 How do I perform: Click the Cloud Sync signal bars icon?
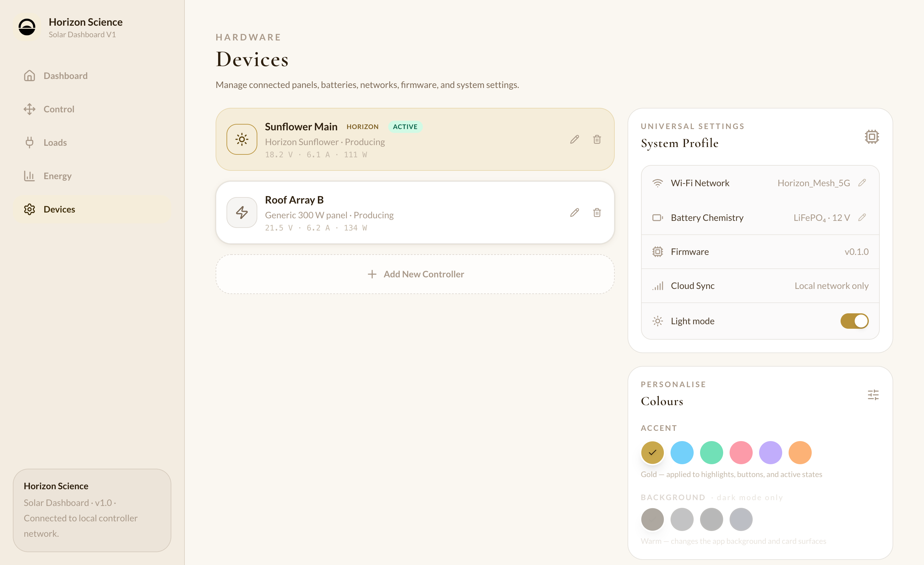tap(657, 286)
